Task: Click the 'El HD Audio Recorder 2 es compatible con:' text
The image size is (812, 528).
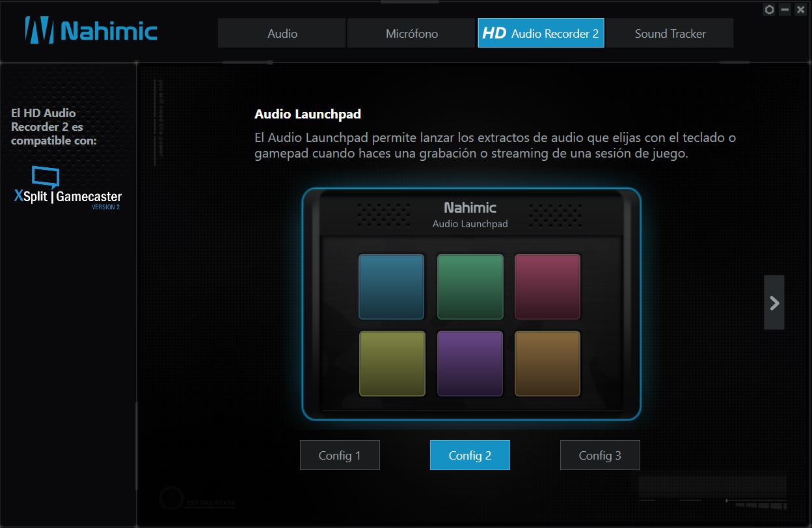Action: pyautogui.click(x=54, y=127)
